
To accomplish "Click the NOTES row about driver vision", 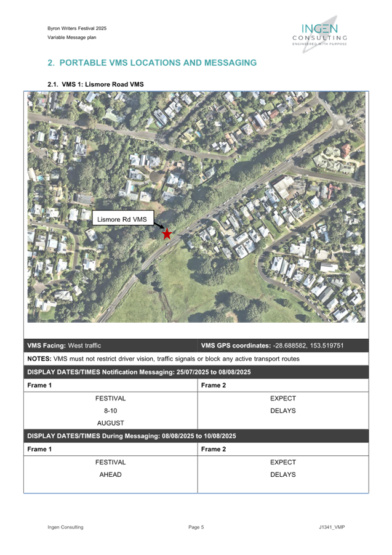I will pyautogui.click(x=196, y=359).
